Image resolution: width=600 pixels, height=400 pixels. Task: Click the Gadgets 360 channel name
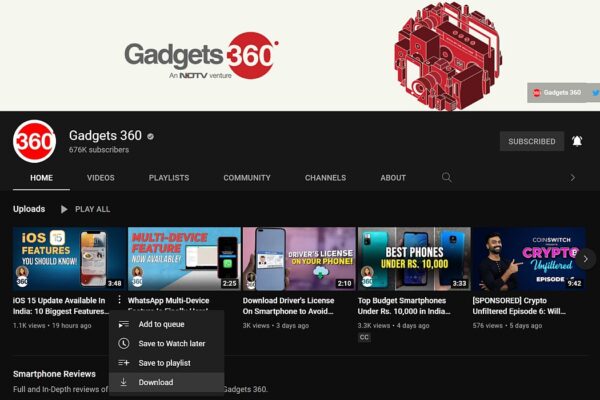click(x=105, y=136)
